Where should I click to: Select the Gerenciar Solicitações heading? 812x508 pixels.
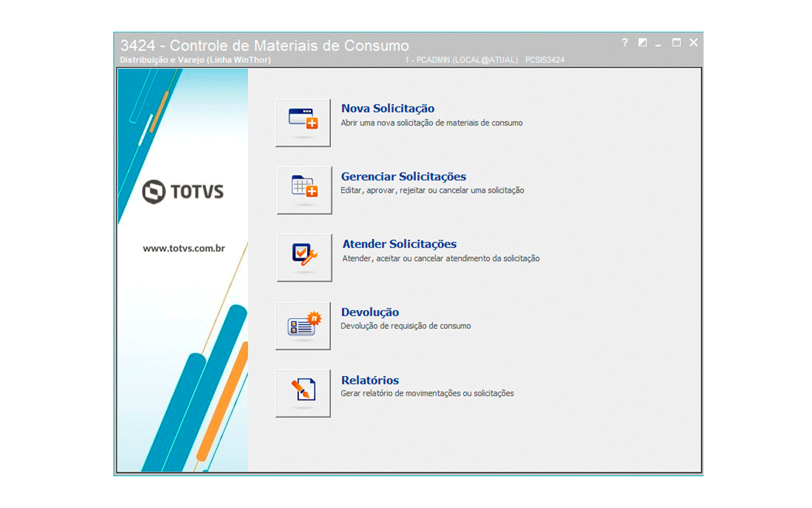coord(404,177)
